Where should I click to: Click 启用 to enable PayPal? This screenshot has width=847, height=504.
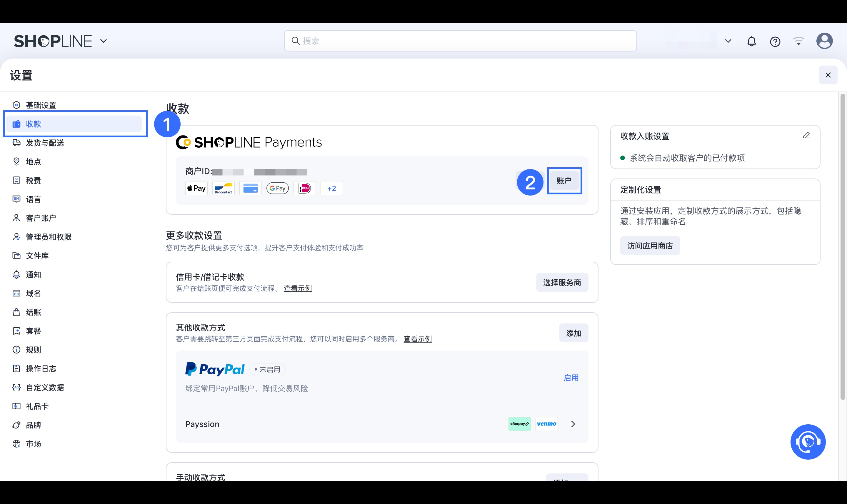(571, 378)
